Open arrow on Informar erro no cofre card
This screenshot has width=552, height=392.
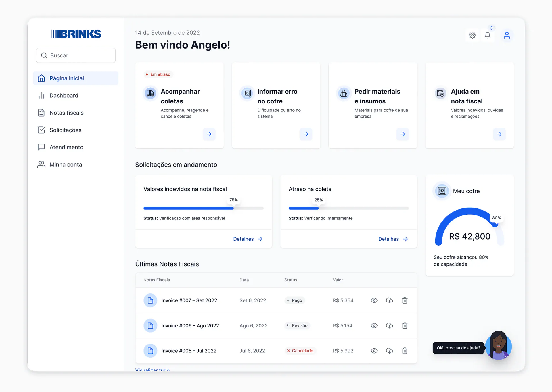pyautogui.click(x=306, y=134)
